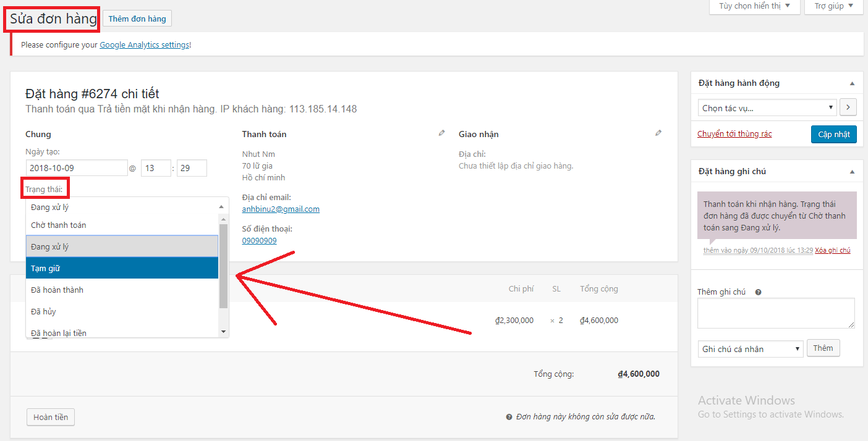Viewport: 868px width, 441px height.
Task: Open the help icon next to Thêm ghi chú
Action: pyautogui.click(x=758, y=292)
